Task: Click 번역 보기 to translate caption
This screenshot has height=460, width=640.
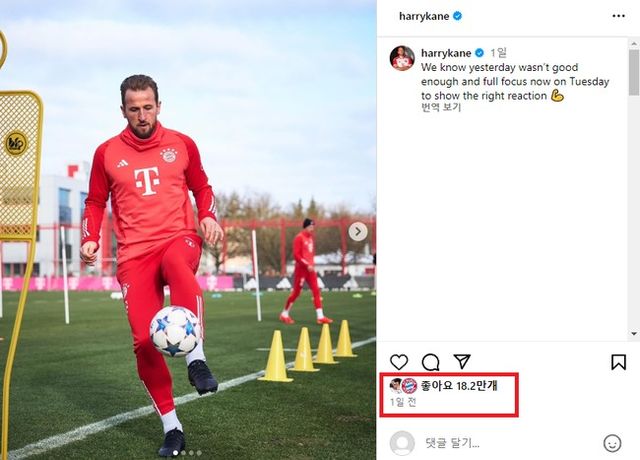Action: pyautogui.click(x=441, y=107)
